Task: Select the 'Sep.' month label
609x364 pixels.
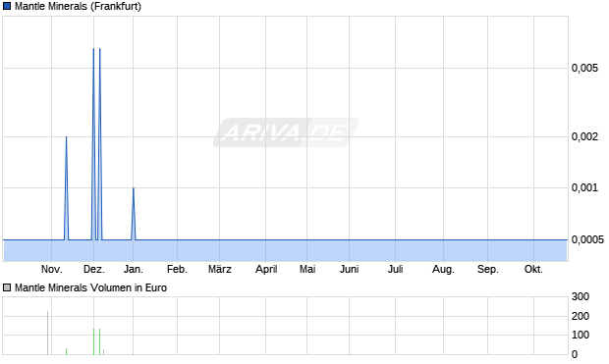Action: [488, 269]
